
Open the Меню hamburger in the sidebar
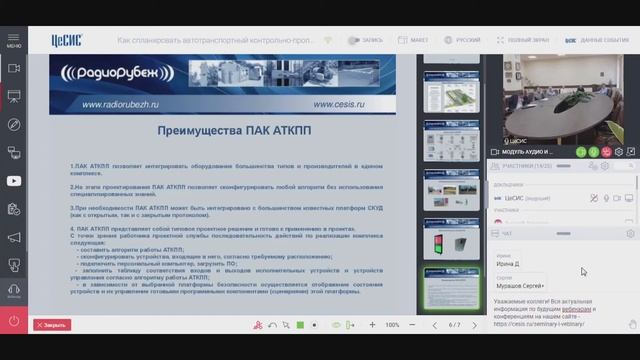tap(13, 41)
